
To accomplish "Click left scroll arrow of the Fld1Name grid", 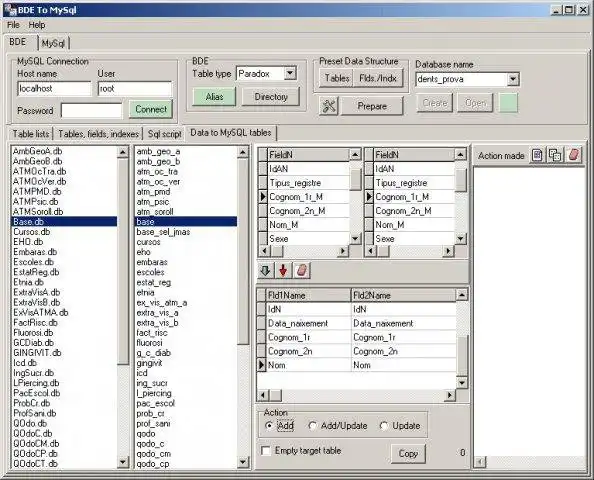I will tap(263, 396).
